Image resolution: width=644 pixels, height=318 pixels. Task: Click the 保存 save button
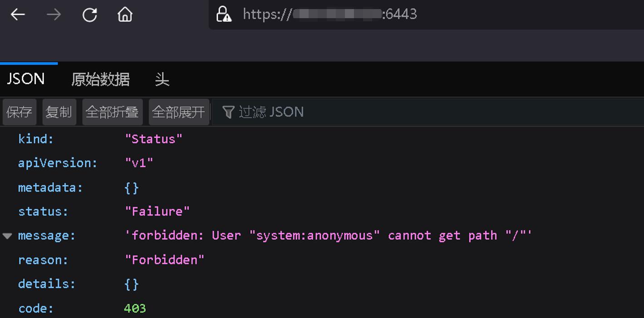[19, 112]
